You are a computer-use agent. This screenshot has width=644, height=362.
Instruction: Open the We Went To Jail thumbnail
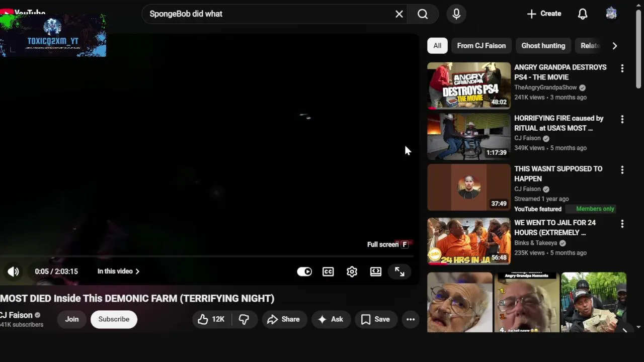pos(469,241)
